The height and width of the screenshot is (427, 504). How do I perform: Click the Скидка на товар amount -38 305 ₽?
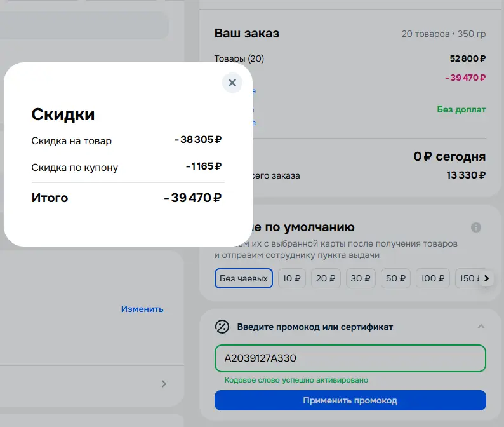click(198, 140)
